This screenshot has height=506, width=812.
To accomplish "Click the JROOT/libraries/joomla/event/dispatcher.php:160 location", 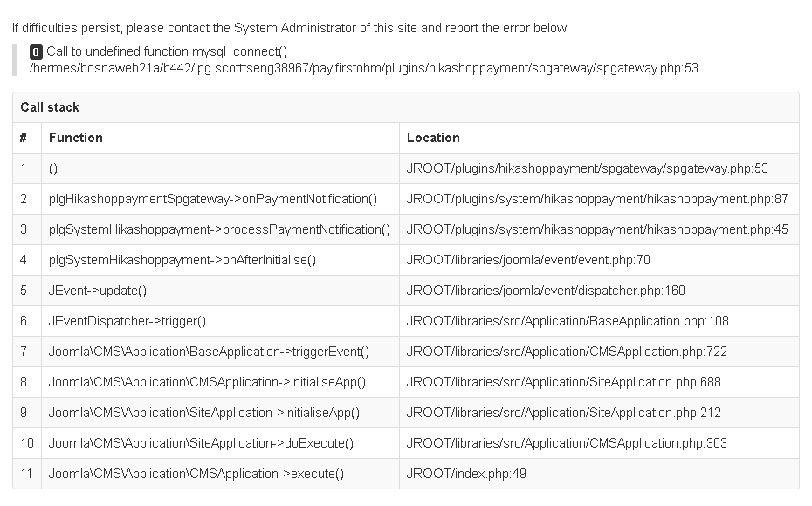I will click(x=546, y=291).
